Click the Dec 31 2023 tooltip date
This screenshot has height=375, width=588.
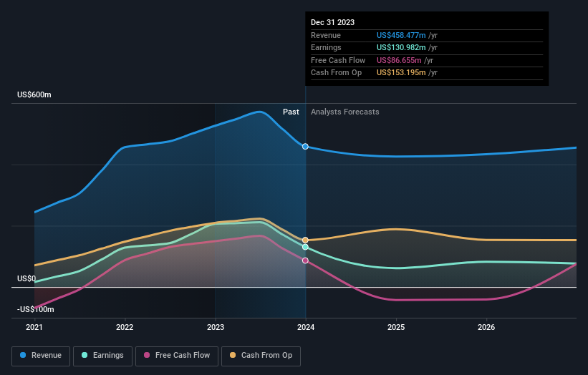(x=332, y=22)
